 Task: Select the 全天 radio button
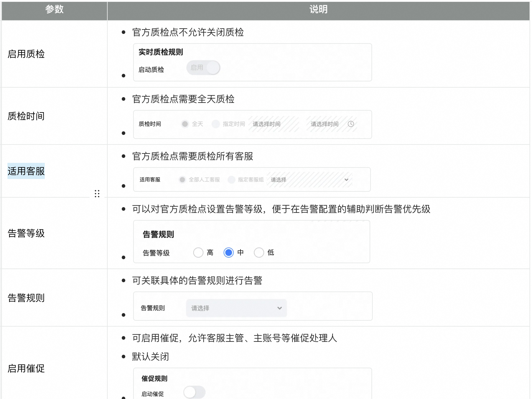click(x=185, y=124)
